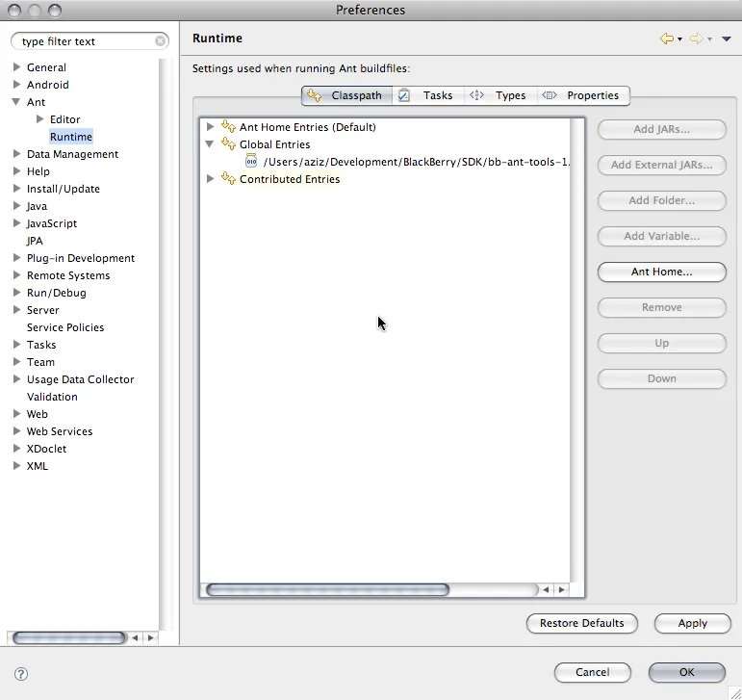
Task: Click the Tasks tab clipboard icon
Action: tap(403, 95)
